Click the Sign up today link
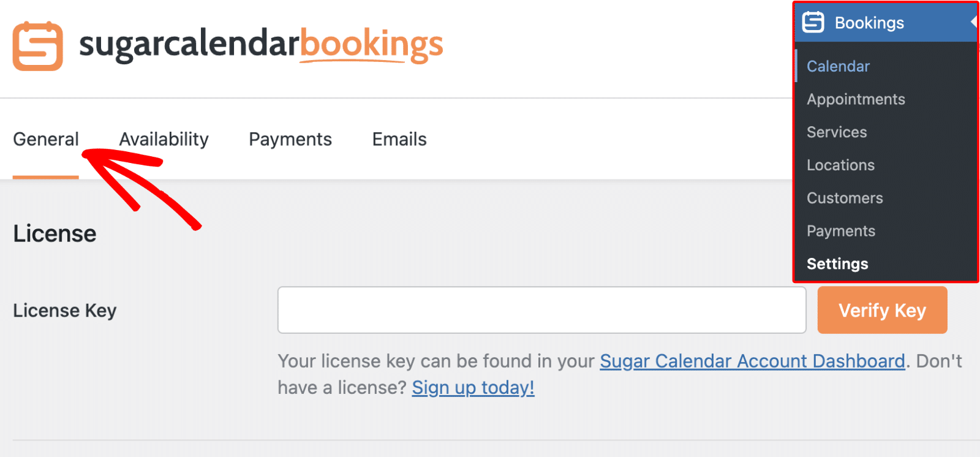The height and width of the screenshot is (457, 980). point(472,387)
